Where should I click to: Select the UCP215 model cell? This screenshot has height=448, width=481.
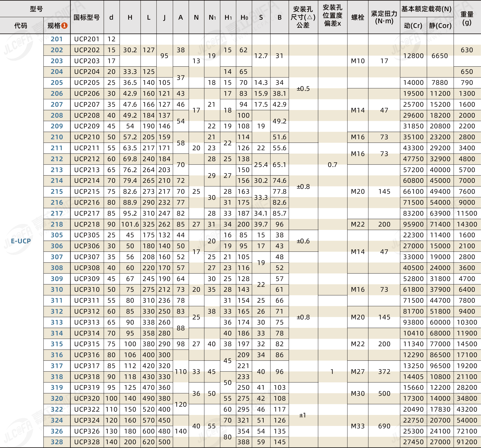coord(87,192)
